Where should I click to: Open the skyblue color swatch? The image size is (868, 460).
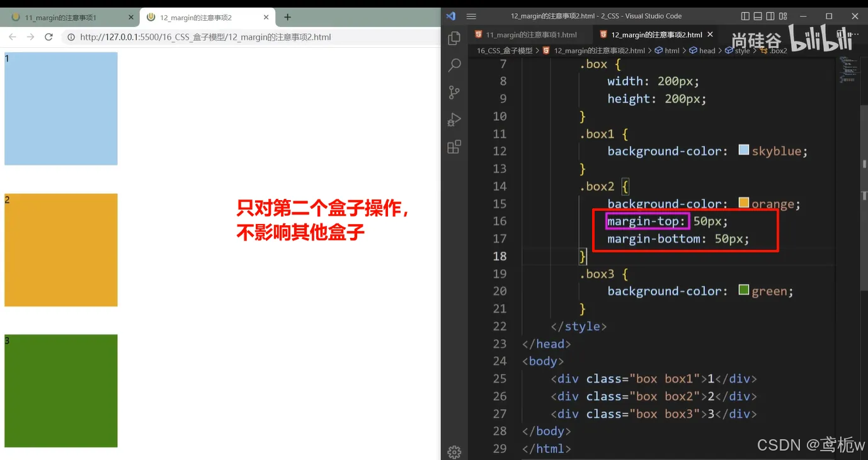pos(743,150)
